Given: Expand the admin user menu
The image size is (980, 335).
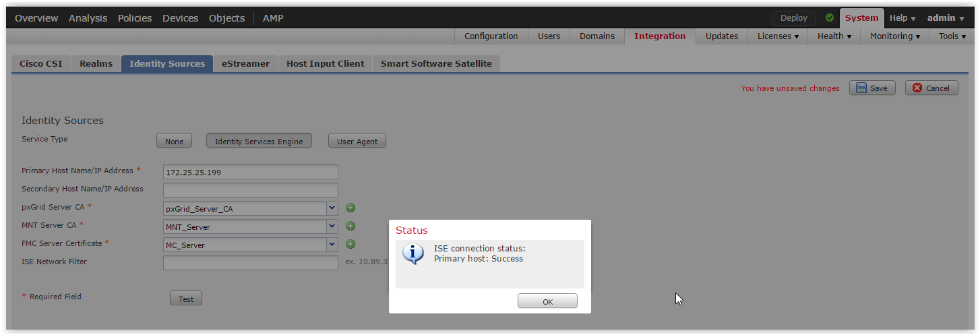Looking at the screenshot, I should tap(945, 18).
